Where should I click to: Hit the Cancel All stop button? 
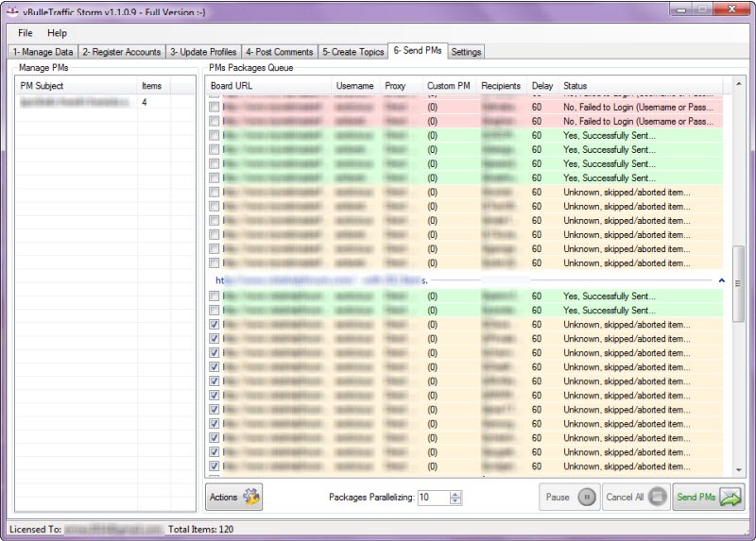click(636, 497)
